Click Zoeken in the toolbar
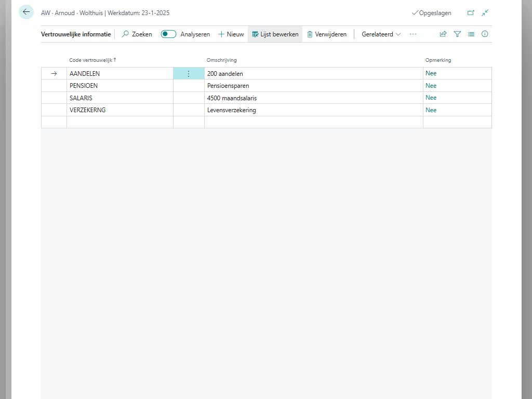The width and height of the screenshot is (532, 399). point(137,34)
